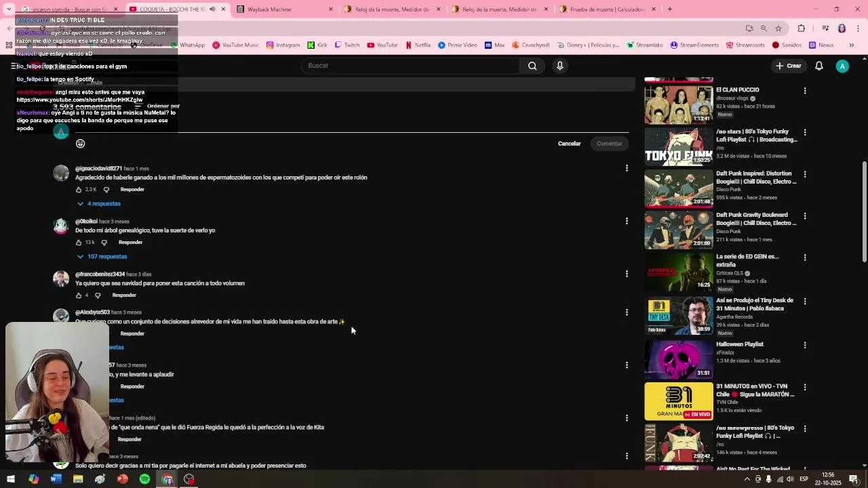Open browser extensions puzzle icon
The width and height of the screenshot is (868, 488).
click(802, 28)
